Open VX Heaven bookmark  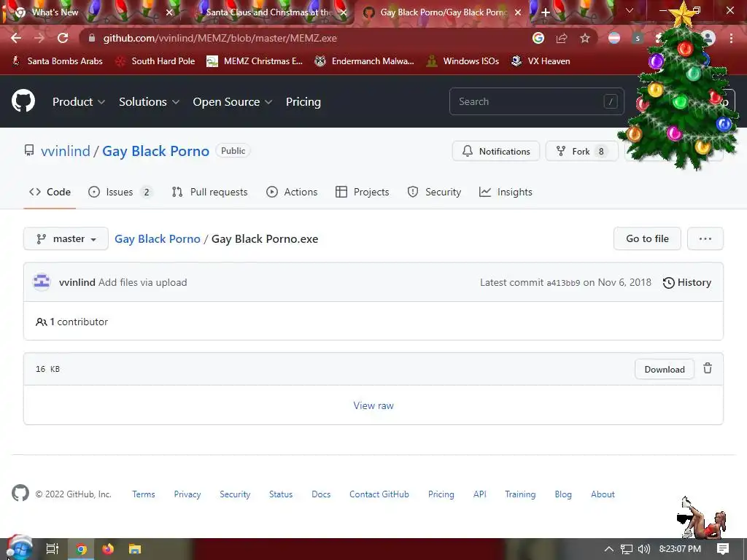(541, 61)
